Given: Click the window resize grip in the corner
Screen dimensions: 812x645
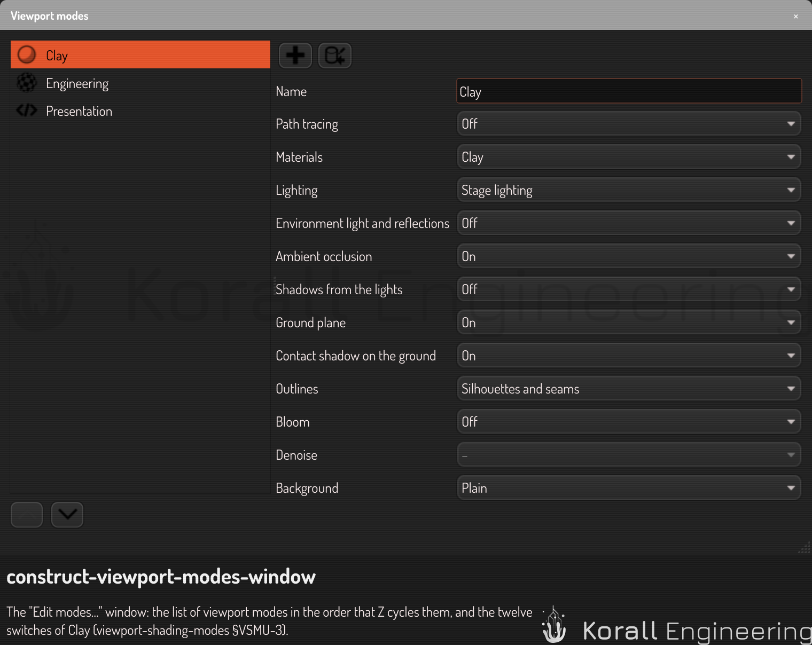Looking at the screenshot, I should click(804, 547).
